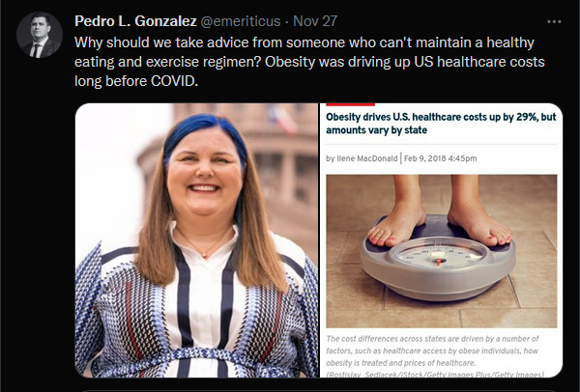Viewport: 580px width, 392px height.
Task: Open the right attached article screenshot
Action: 441,240
